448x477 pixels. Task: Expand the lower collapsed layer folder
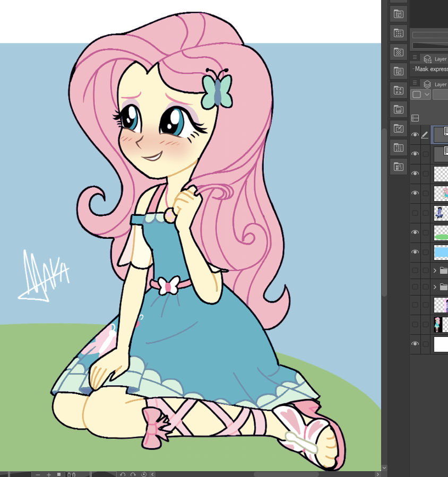pyautogui.click(x=435, y=287)
